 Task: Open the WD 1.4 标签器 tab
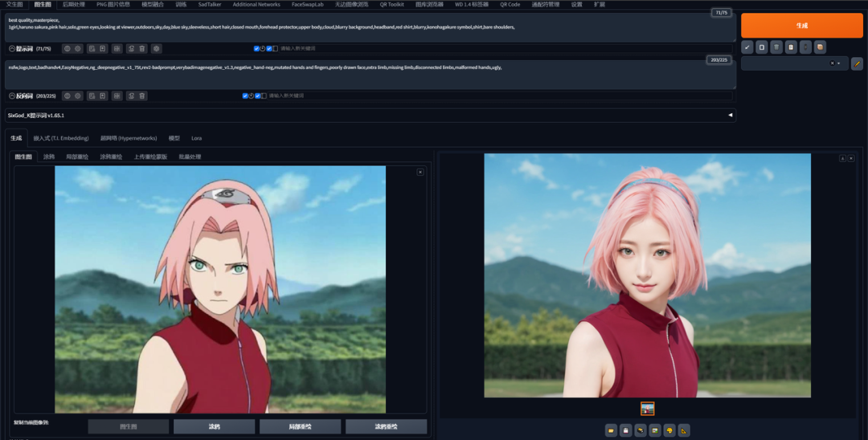(472, 5)
